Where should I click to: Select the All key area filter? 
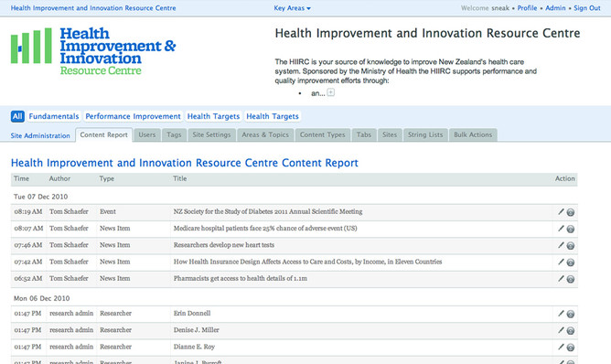(17, 116)
